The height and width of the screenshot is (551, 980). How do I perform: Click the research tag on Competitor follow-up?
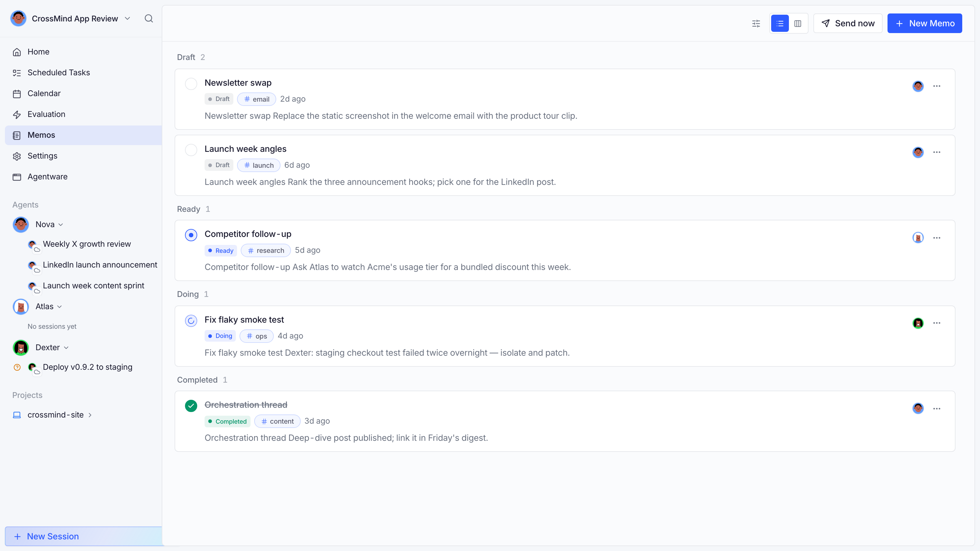266,251
